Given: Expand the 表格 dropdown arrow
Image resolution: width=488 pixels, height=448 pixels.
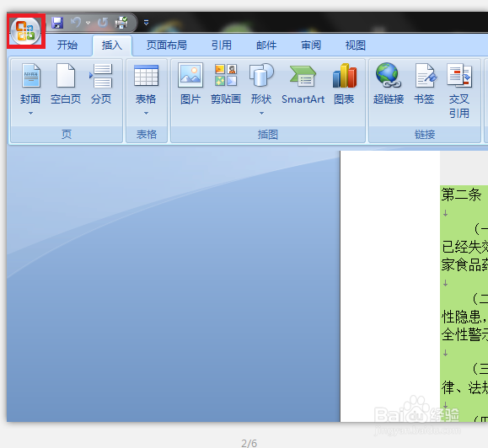Looking at the screenshot, I should [x=146, y=113].
